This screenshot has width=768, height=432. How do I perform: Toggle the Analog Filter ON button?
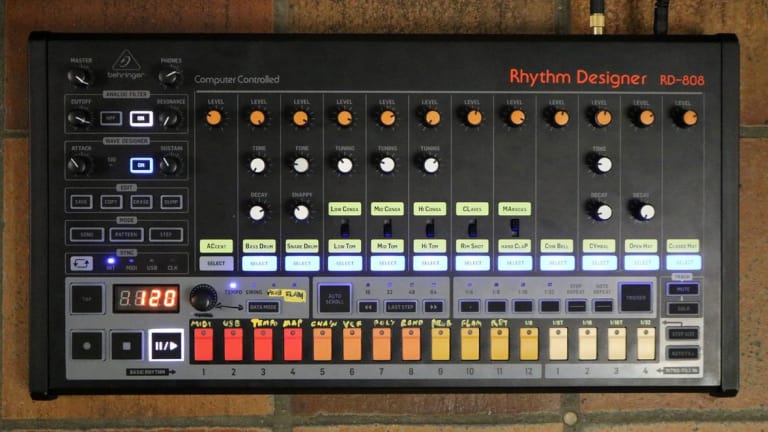(x=141, y=118)
